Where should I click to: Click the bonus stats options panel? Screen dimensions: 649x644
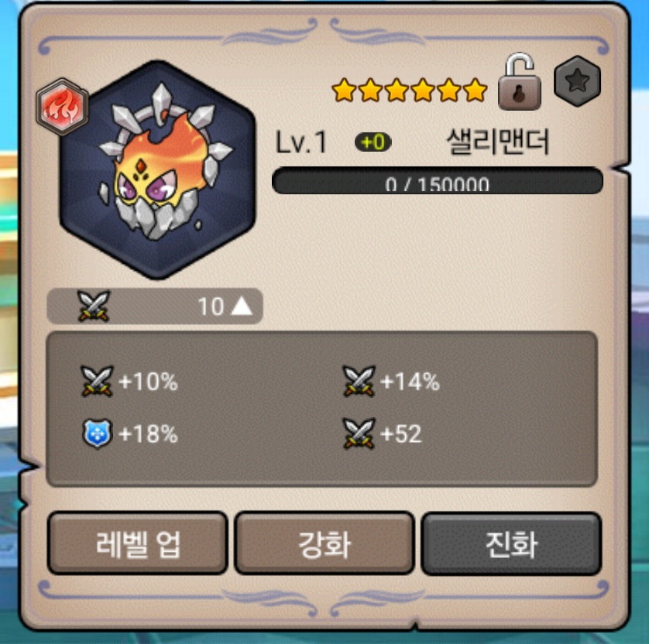pos(321,409)
